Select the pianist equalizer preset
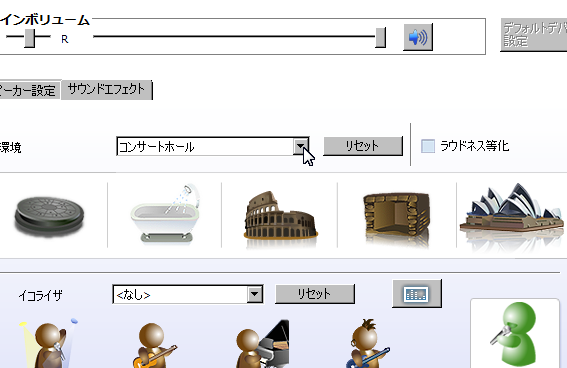This screenshot has width=567, height=368. [x=262, y=343]
